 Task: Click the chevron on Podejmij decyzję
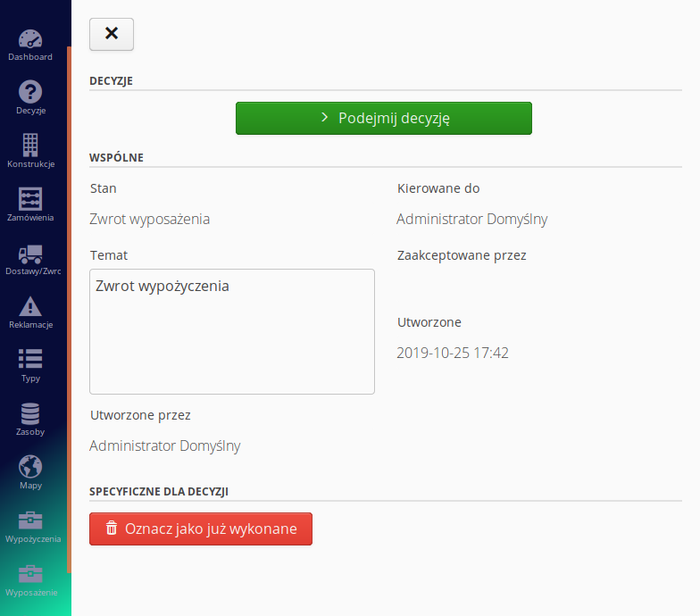click(x=325, y=118)
